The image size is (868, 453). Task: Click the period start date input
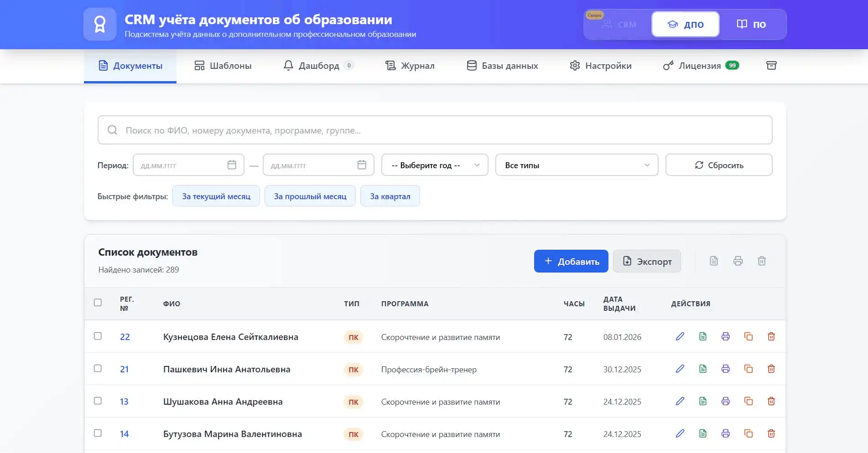[x=188, y=165]
